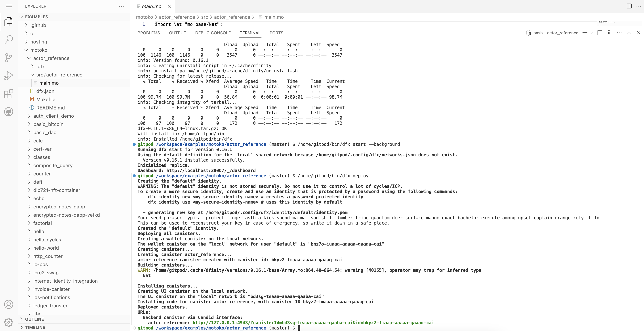
Task: Open dfx.json file in explorer
Action: (x=45, y=91)
